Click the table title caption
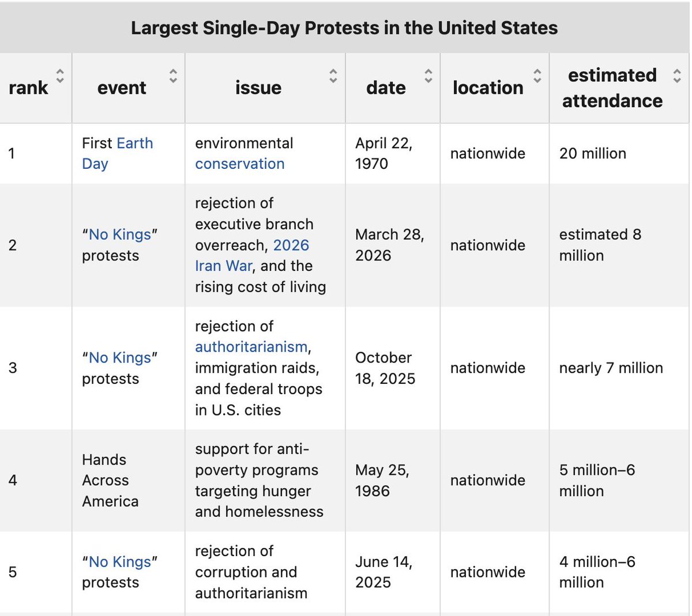The height and width of the screenshot is (616, 692). [x=344, y=28]
